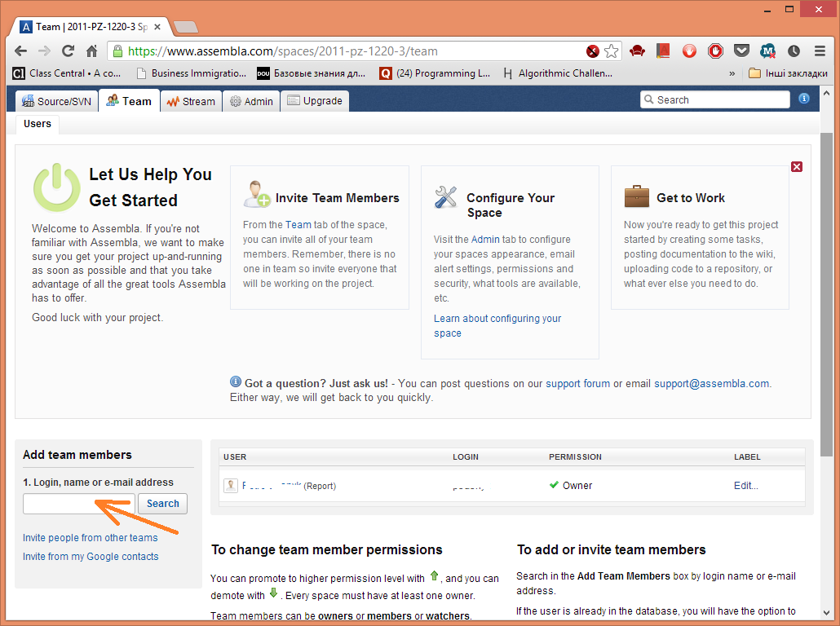Close the Team browser tab
The image size is (840, 626).
tap(157, 27)
